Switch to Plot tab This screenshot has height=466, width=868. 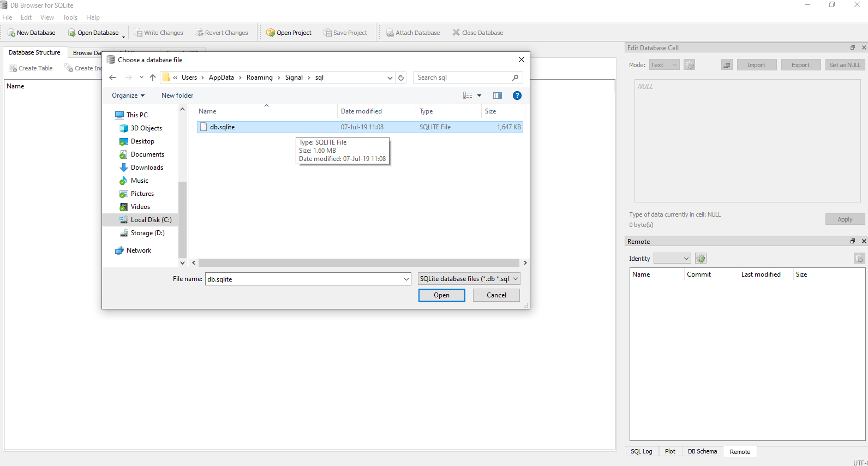[670, 451]
